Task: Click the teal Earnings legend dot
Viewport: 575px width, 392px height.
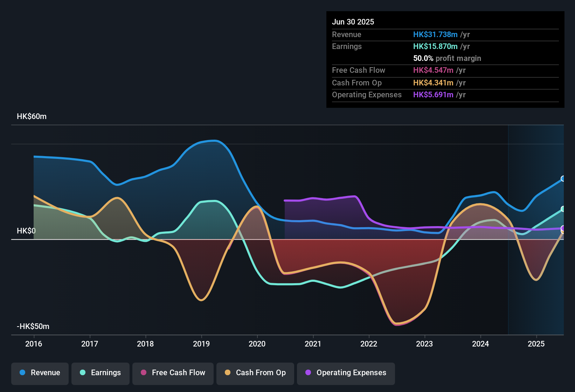Action: [83, 372]
